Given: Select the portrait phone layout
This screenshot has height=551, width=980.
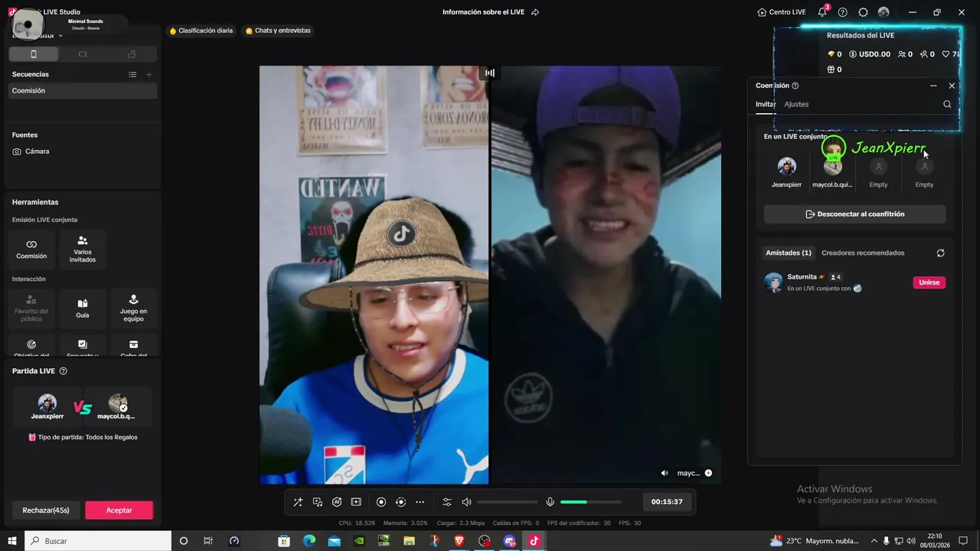Looking at the screenshot, I should [x=33, y=54].
